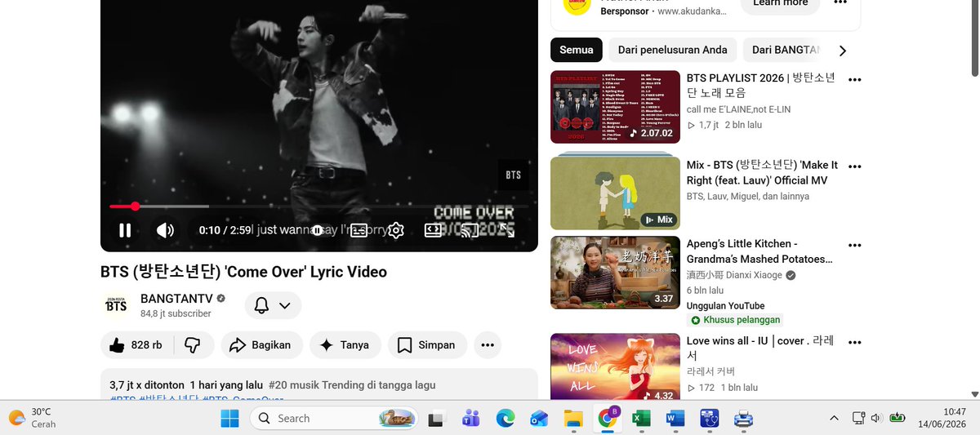Open options menu for BTS PLAYLIST 2026
Viewport: 980px width, 435px height.
coord(855,80)
